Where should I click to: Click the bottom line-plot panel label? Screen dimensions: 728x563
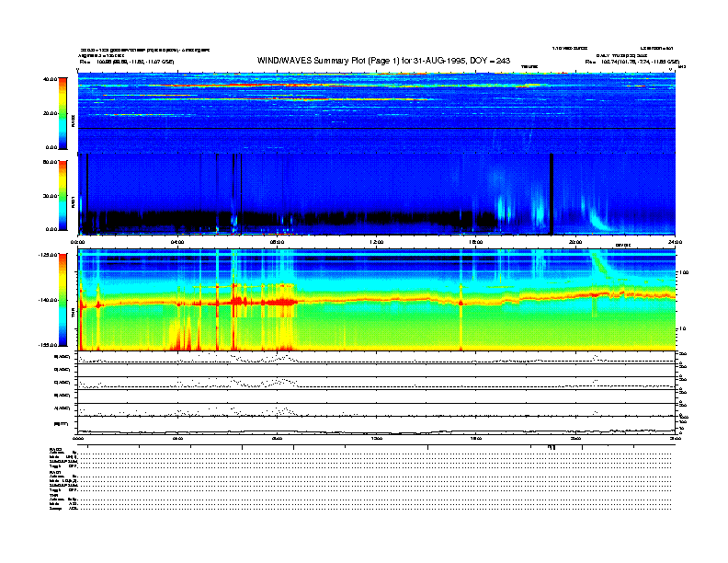pyautogui.click(x=61, y=424)
